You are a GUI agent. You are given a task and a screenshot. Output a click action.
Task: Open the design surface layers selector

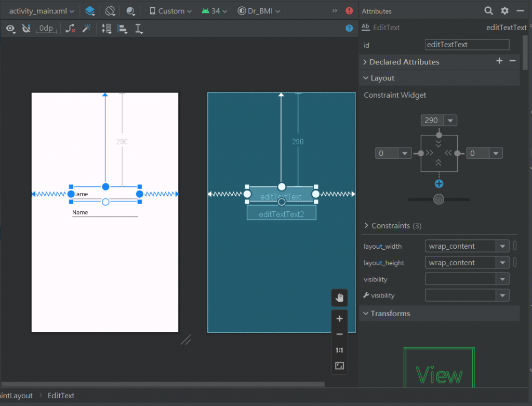click(x=90, y=11)
